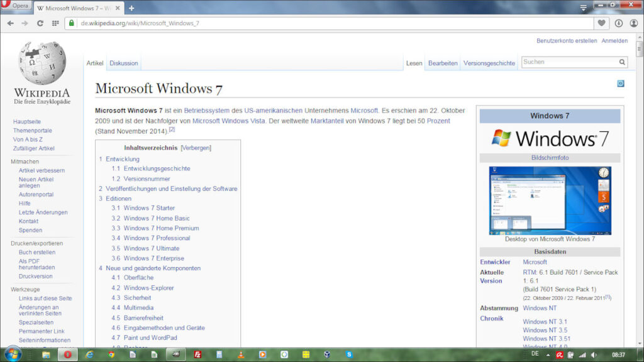644x362 pixels.
Task: Click the small blue icon right of title
Action: pos(621,84)
